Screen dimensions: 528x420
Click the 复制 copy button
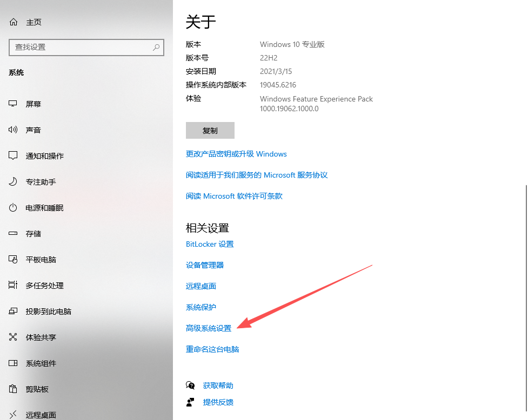coord(210,131)
